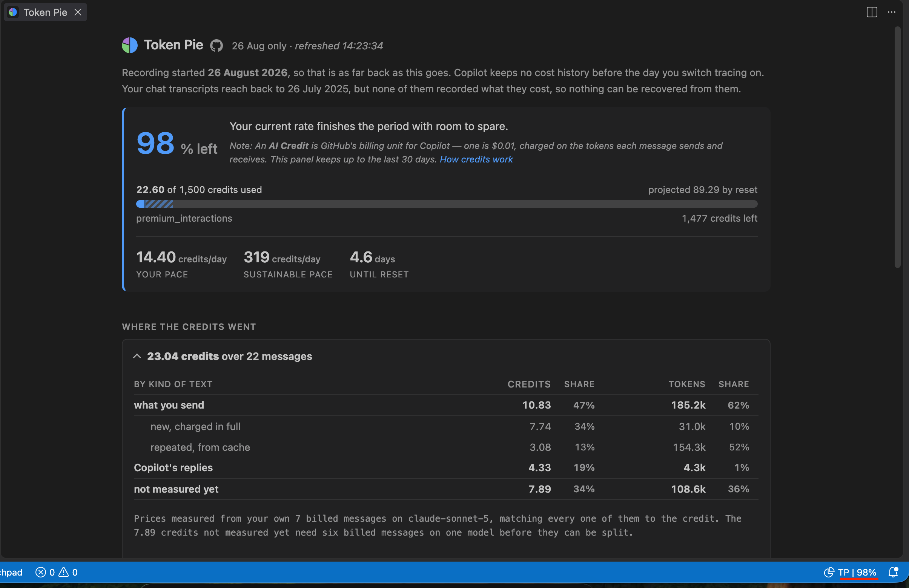Click the 4.6 days until reset value

tap(372, 257)
